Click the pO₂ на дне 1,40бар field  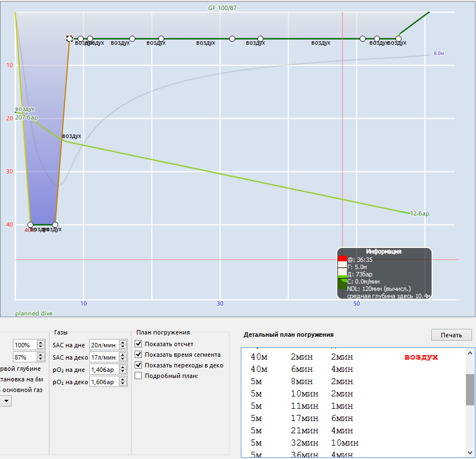(x=104, y=370)
